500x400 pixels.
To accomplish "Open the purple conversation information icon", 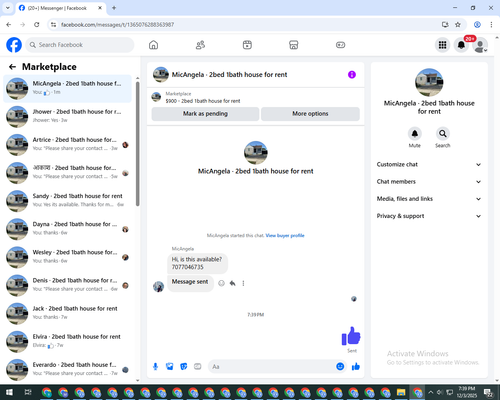I will [x=352, y=75].
